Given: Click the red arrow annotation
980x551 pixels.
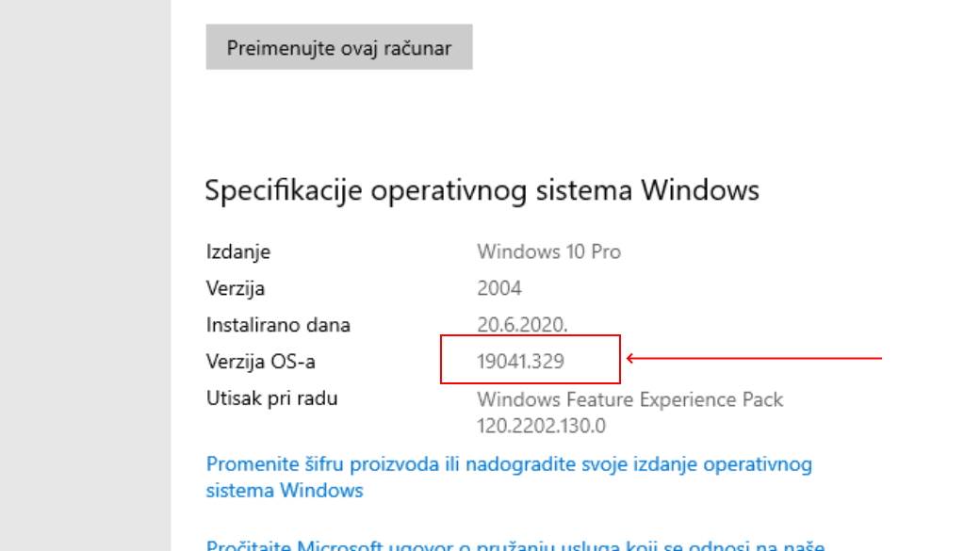Looking at the screenshot, I should [754, 358].
